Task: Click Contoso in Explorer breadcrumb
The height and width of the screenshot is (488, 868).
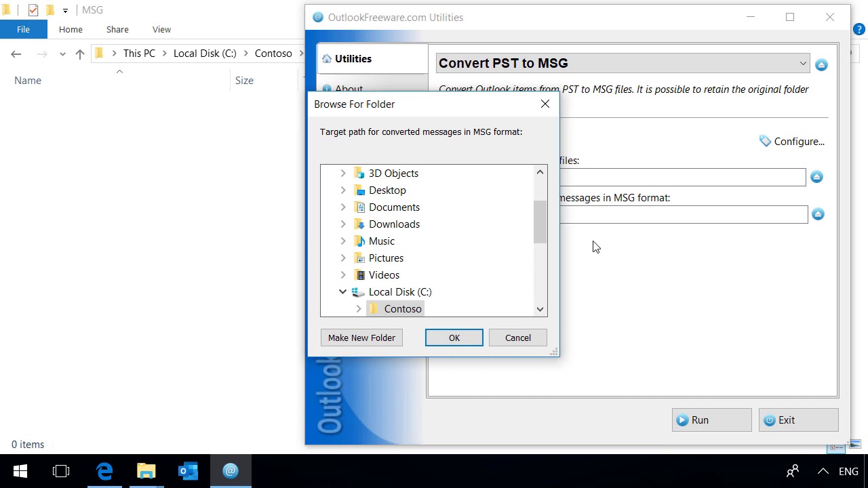Action: (273, 54)
